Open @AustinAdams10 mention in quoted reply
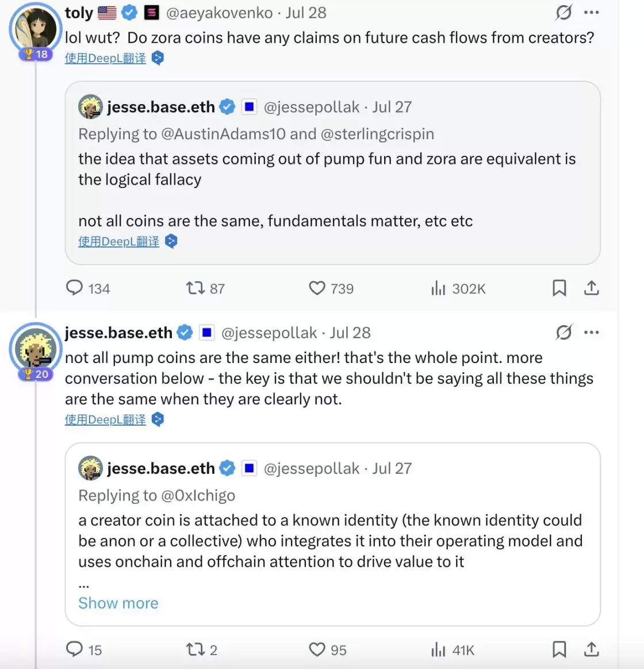Image resolution: width=644 pixels, height=669 pixels. pyautogui.click(x=223, y=134)
